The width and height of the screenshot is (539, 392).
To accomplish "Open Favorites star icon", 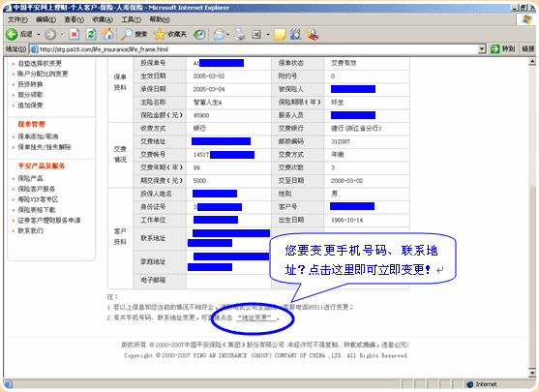I will coord(160,34).
